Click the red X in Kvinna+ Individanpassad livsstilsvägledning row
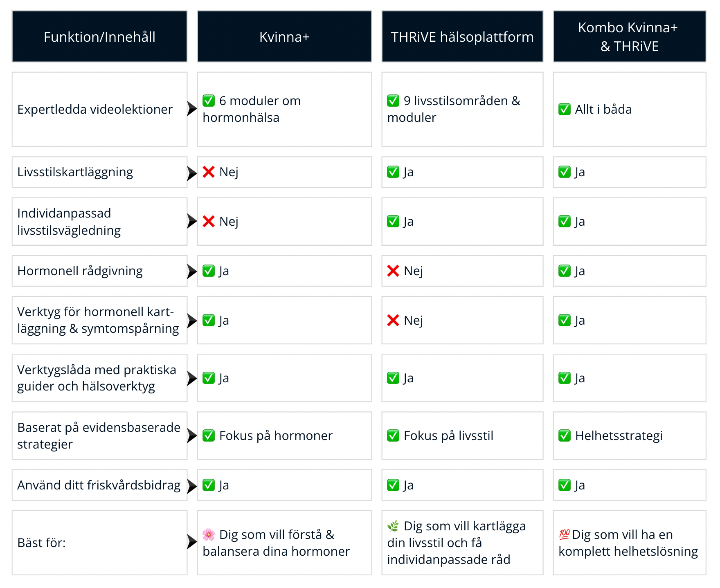This screenshot has height=588, width=720. pyautogui.click(x=209, y=221)
